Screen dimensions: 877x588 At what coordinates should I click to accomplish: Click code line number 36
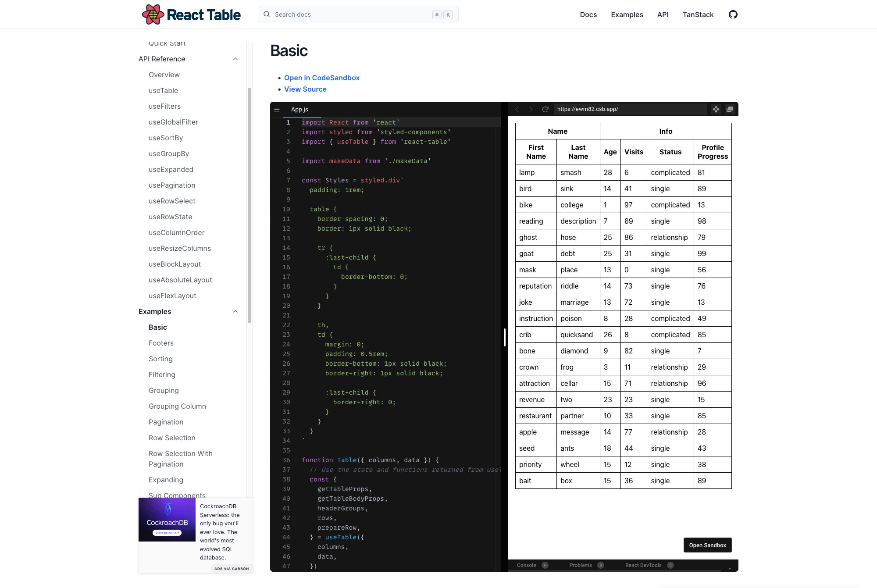tap(286, 460)
